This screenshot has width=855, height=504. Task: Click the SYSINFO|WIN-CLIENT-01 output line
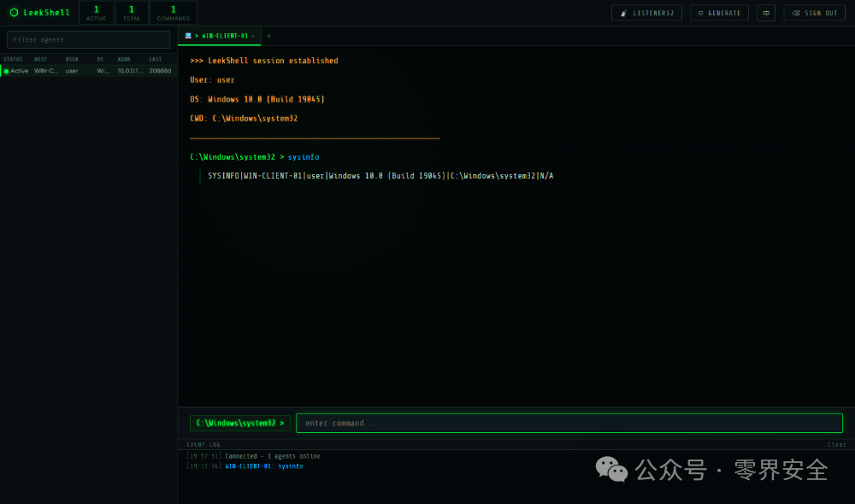tap(380, 176)
